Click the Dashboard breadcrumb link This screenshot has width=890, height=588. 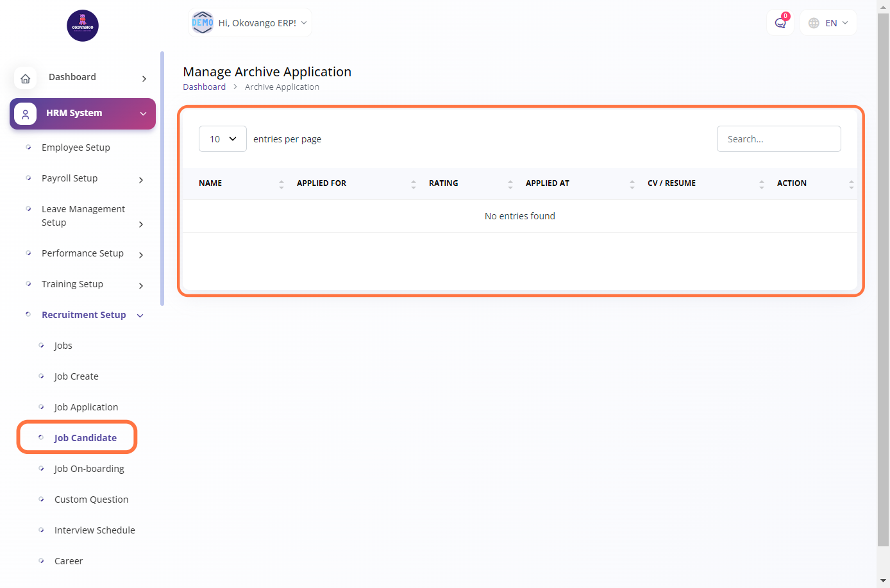click(204, 87)
